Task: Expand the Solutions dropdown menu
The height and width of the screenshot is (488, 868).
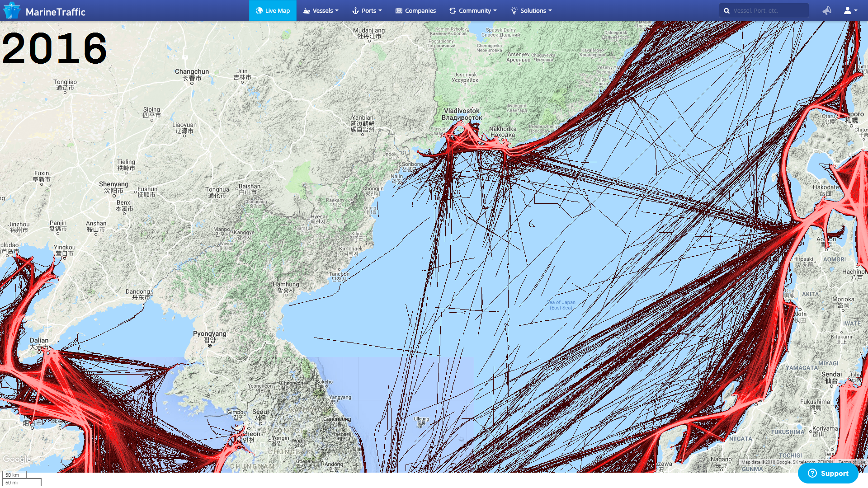Action: [x=531, y=10]
